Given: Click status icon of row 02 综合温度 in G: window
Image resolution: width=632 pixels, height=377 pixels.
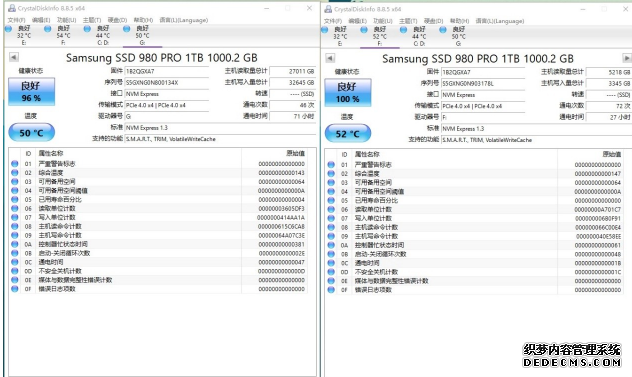Looking at the screenshot, I should tap(15, 173).
